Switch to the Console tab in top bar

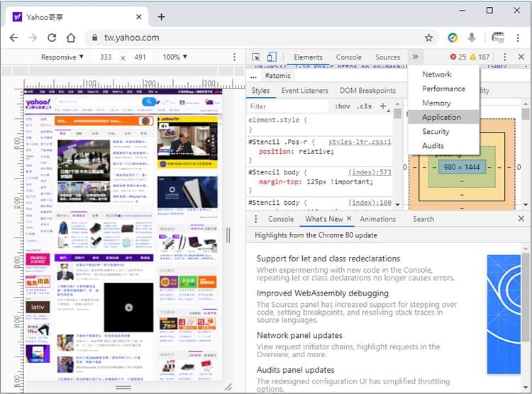(349, 57)
